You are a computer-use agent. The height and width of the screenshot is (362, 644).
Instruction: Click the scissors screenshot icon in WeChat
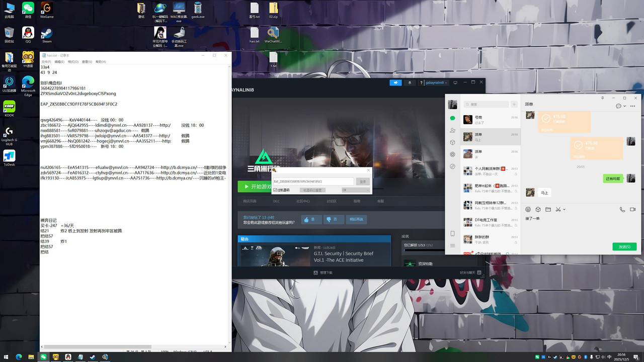point(558,209)
